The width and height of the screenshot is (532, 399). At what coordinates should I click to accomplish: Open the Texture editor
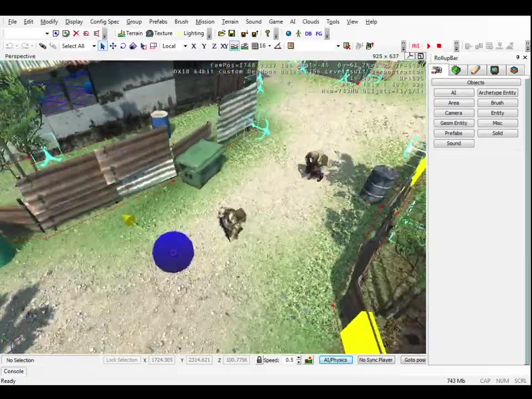pyautogui.click(x=159, y=33)
